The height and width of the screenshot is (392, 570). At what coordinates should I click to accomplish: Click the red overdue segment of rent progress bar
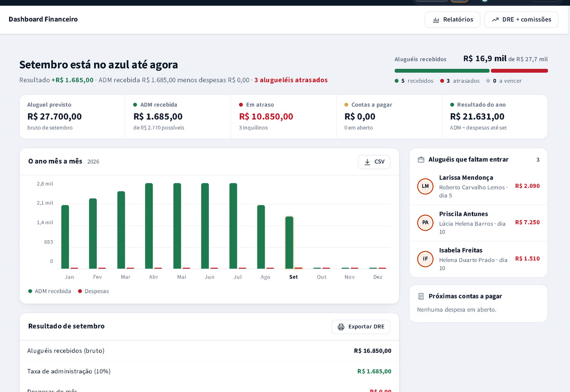click(519, 71)
